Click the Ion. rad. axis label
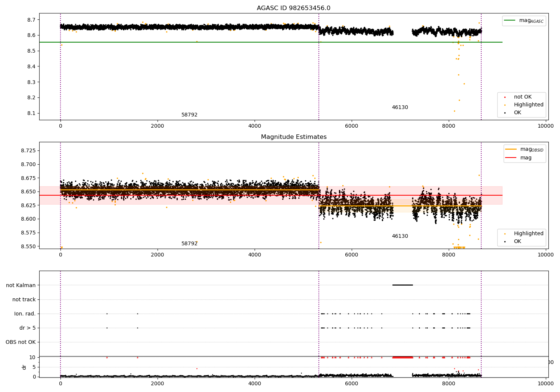 (x=25, y=314)
